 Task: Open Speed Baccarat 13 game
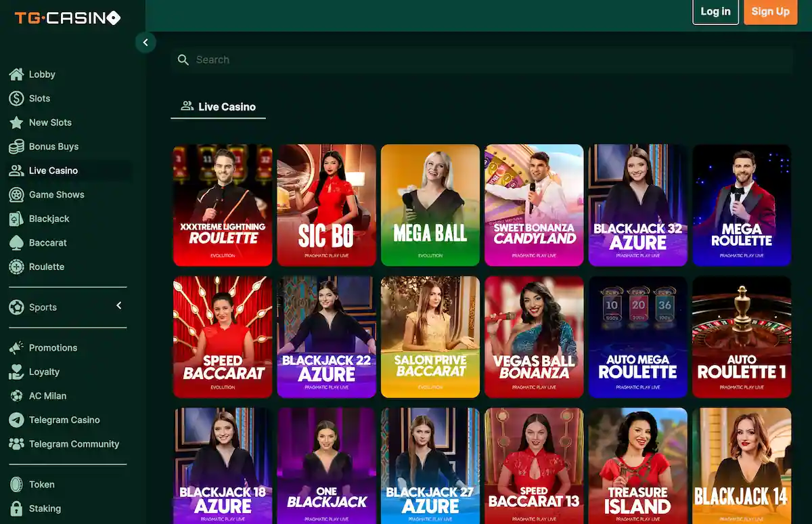coord(534,466)
